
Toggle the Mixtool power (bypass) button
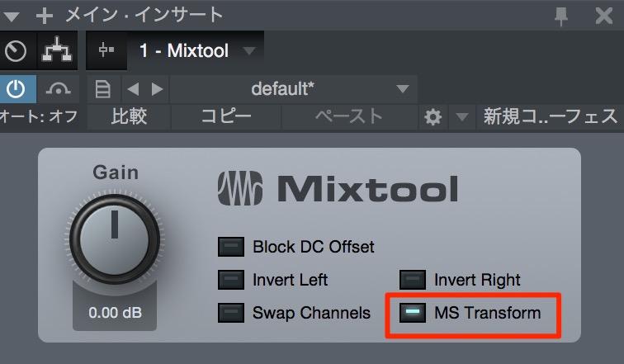(x=17, y=89)
